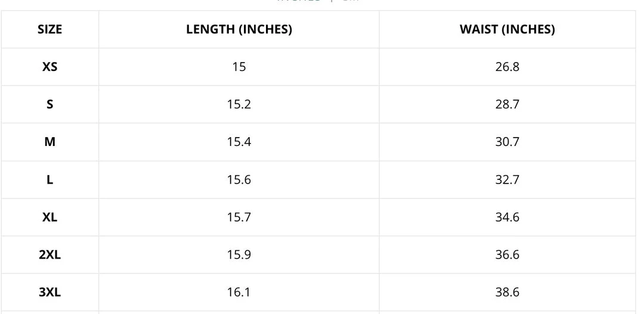644x314 pixels.
Task: Click the 3XL waist value 38.6
Action: (507, 292)
